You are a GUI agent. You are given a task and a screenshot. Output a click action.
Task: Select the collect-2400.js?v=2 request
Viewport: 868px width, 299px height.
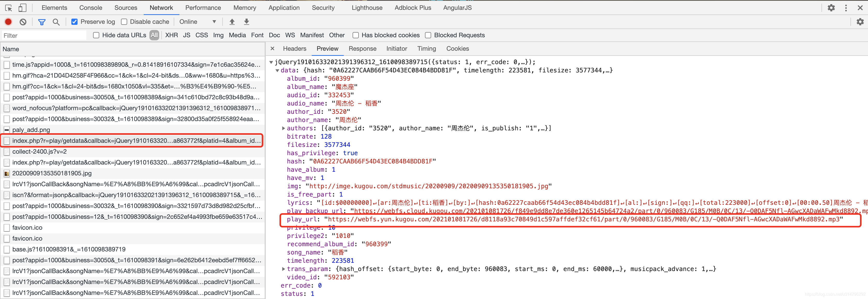coord(40,152)
